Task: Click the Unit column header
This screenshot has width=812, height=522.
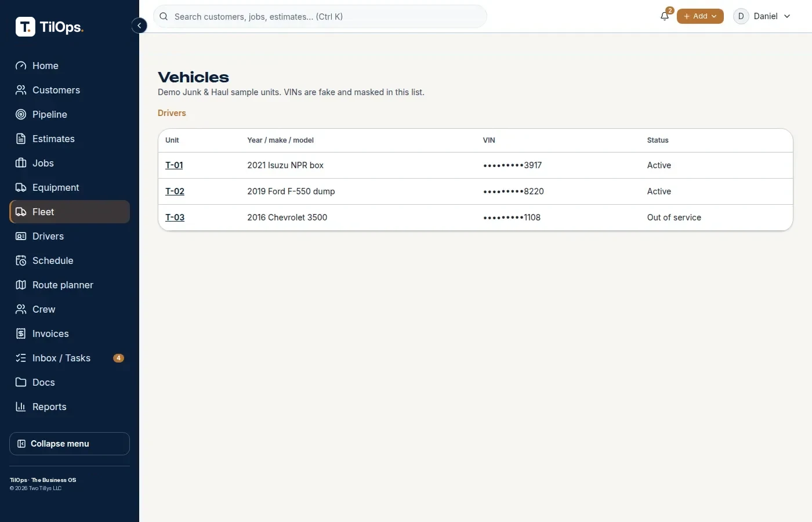Action: pos(172,140)
